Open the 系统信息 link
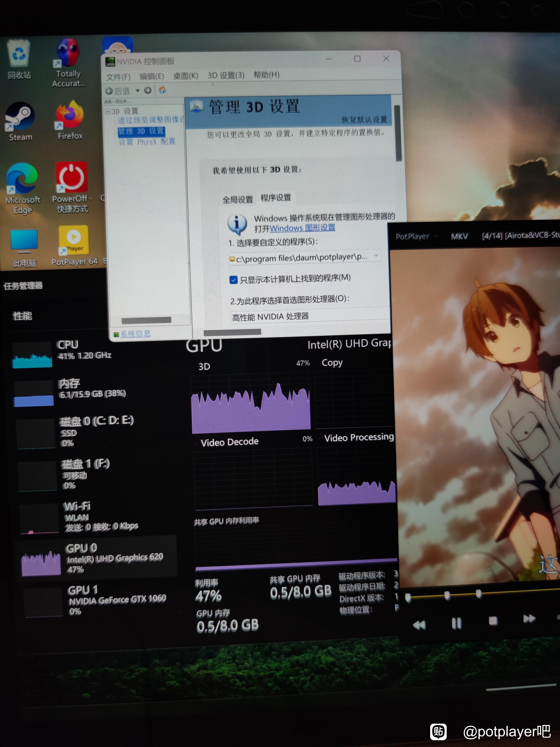Screen dimensions: 560x747 (136, 334)
